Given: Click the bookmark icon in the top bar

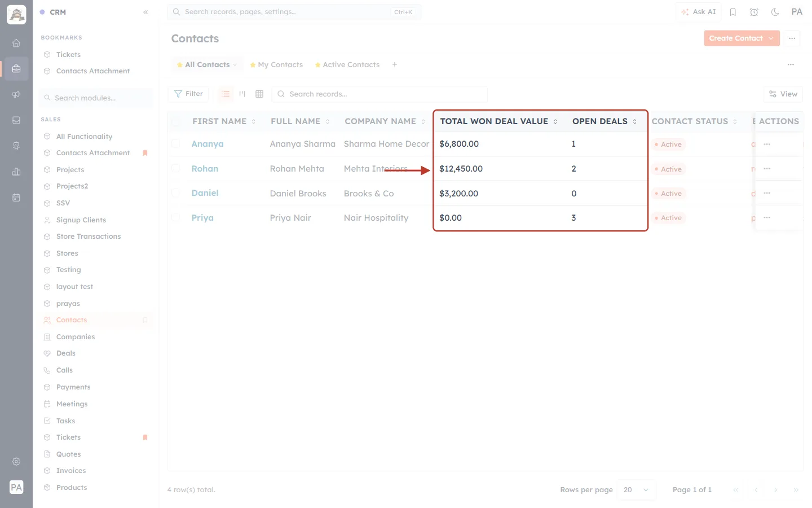Looking at the screenshot, I should pos(733,12).
